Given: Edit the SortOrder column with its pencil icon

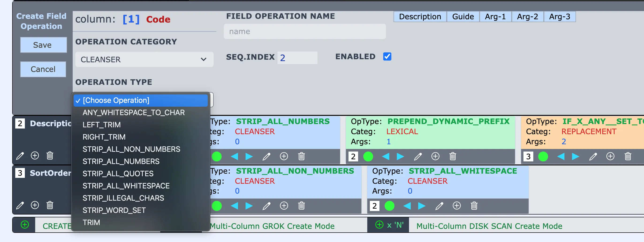Looking at the screenshot, I should [20, 205].
